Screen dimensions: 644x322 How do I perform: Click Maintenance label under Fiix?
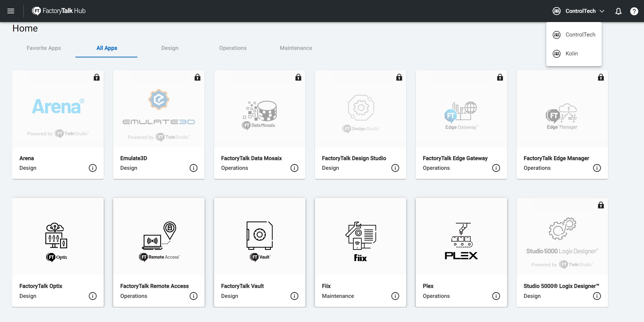click(338, 296)
